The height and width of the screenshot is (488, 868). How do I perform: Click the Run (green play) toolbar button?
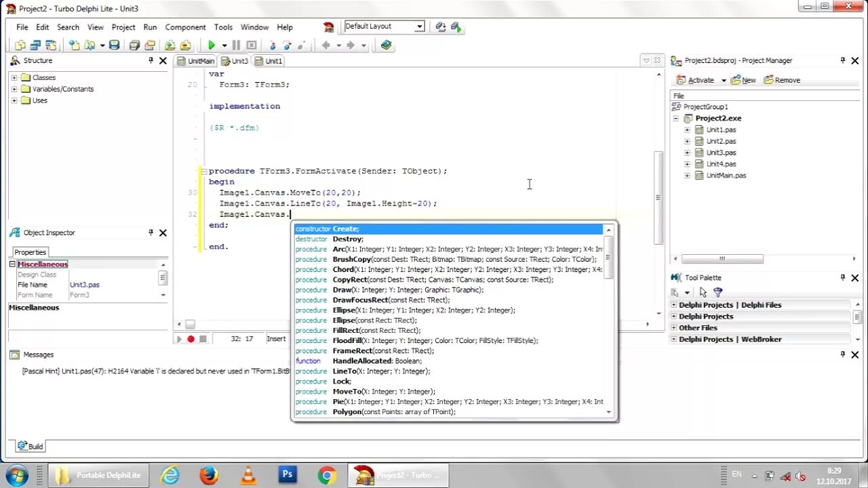pyautogui.click(x=212, y=45)
